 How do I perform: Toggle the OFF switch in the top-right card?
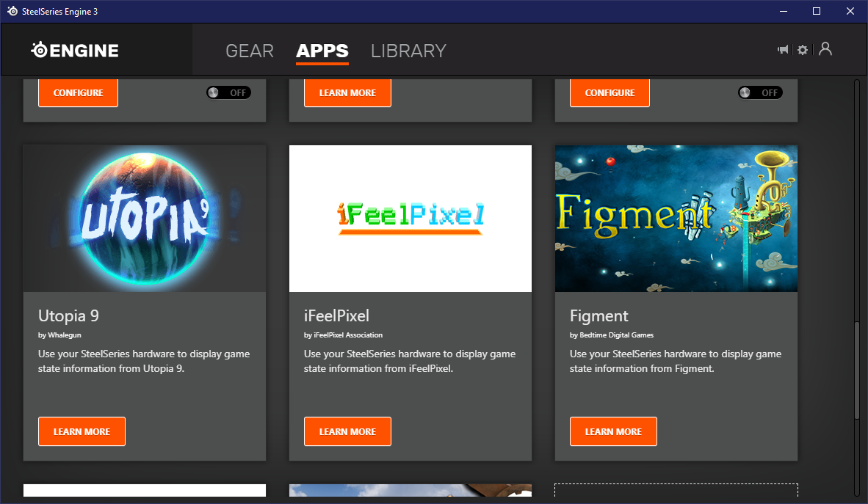tap(760, 92)
